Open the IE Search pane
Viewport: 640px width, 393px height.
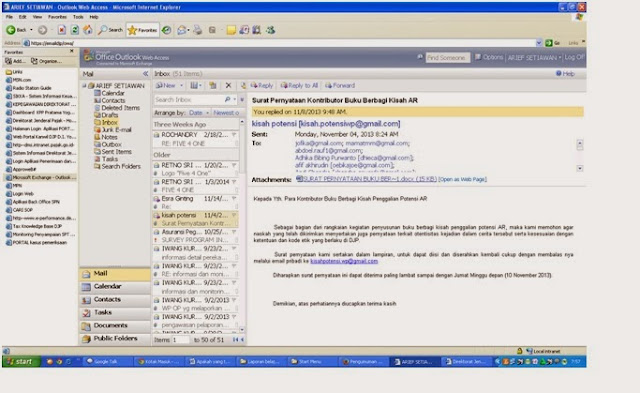coord(111,30)
